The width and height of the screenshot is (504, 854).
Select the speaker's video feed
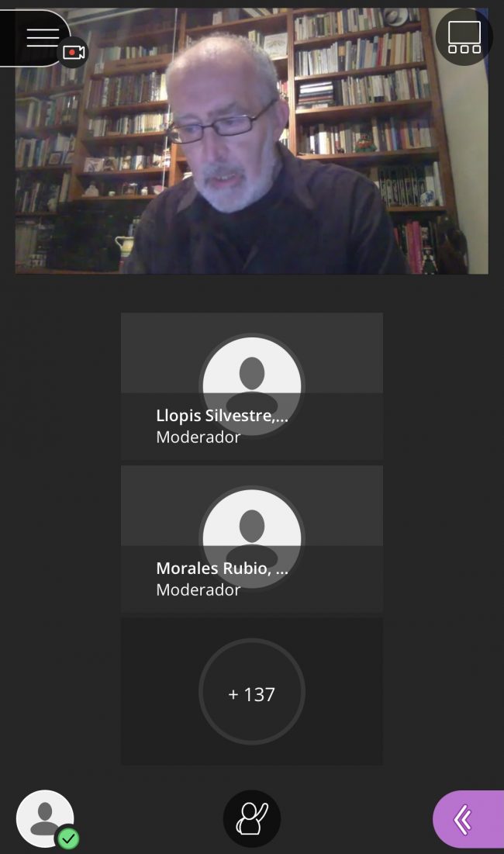(x=251, y=140)
